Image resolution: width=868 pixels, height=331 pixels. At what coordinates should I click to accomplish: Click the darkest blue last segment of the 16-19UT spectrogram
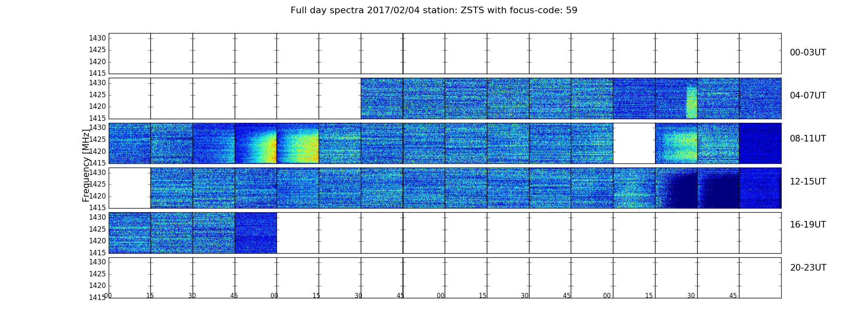[x=256, y=233]
